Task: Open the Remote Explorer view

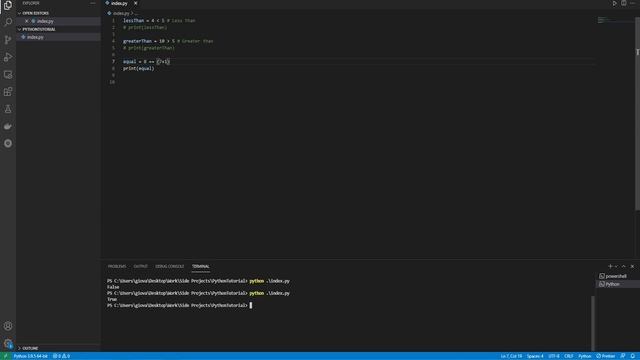Action: pyautogui.click(x=8, y=75)
